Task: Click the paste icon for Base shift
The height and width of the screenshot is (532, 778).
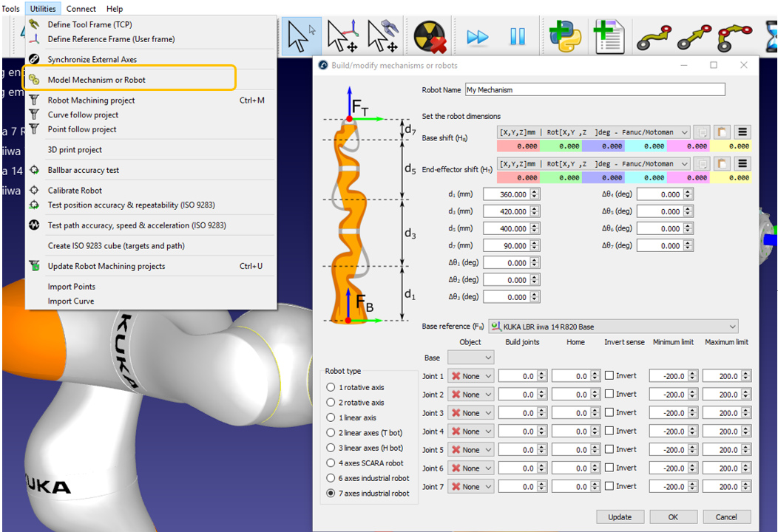Action: tap(722, 132)
